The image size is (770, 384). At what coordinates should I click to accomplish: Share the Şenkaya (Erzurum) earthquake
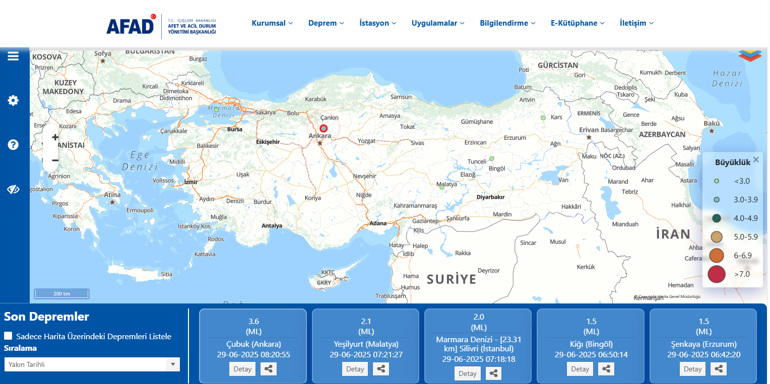click(719, 369)
